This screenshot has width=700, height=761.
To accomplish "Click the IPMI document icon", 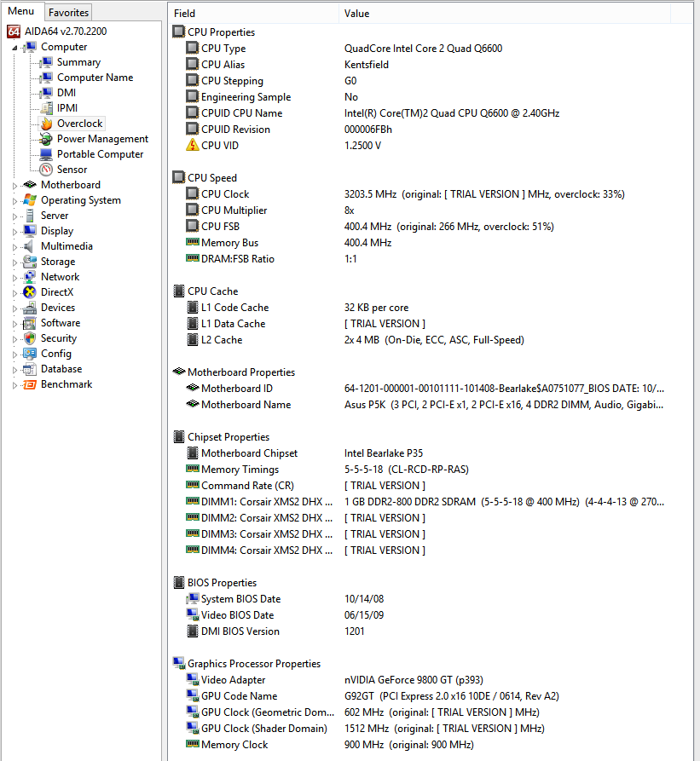I will (47, 108).
